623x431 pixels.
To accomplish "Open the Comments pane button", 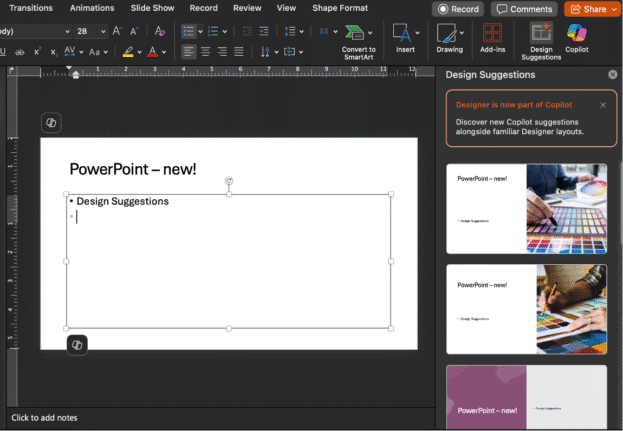I will click(x=523, y=9).
